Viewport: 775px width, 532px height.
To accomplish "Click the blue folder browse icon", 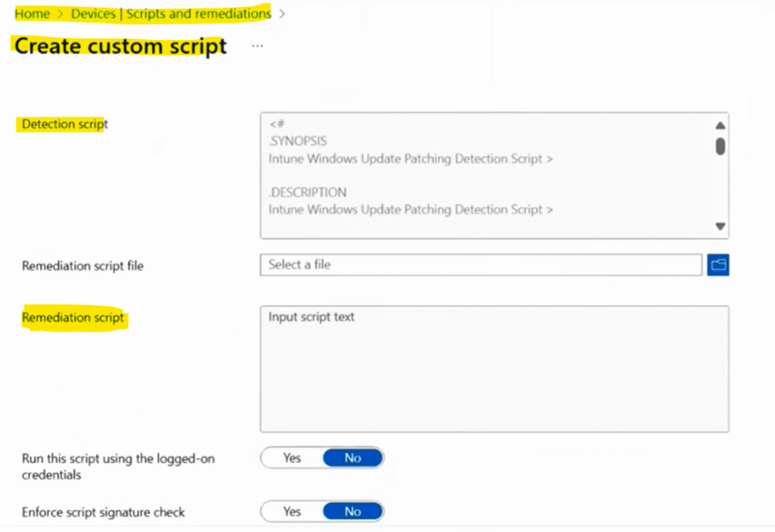I will pyautogui.click(x=717, y=265).
